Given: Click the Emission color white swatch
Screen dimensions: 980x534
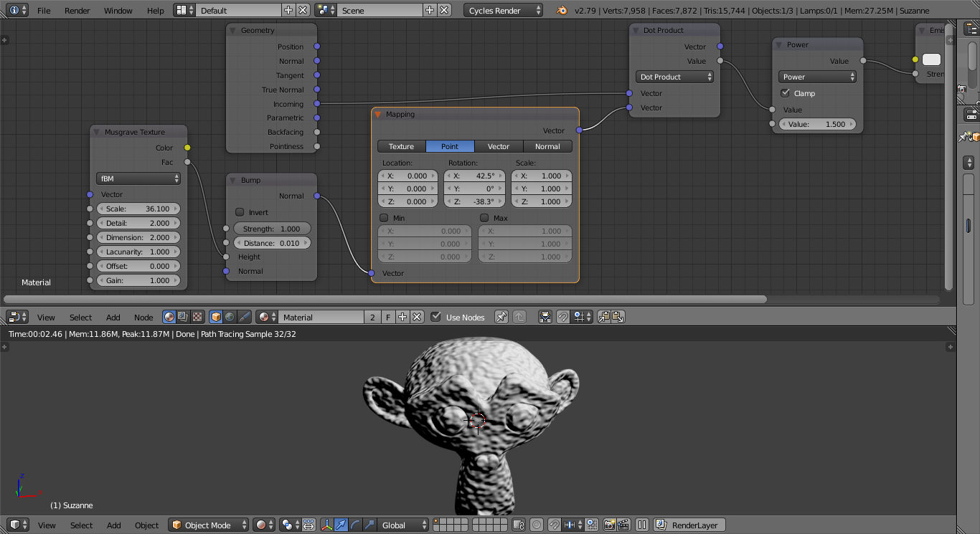Looking at the screenshot, I should click(x=931, y=59).
